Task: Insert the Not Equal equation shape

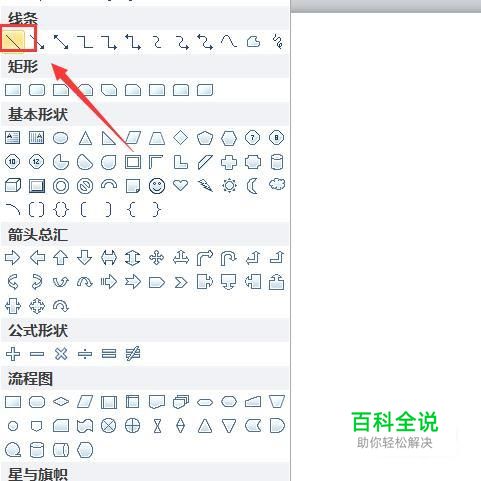Action: click(133, 354)
